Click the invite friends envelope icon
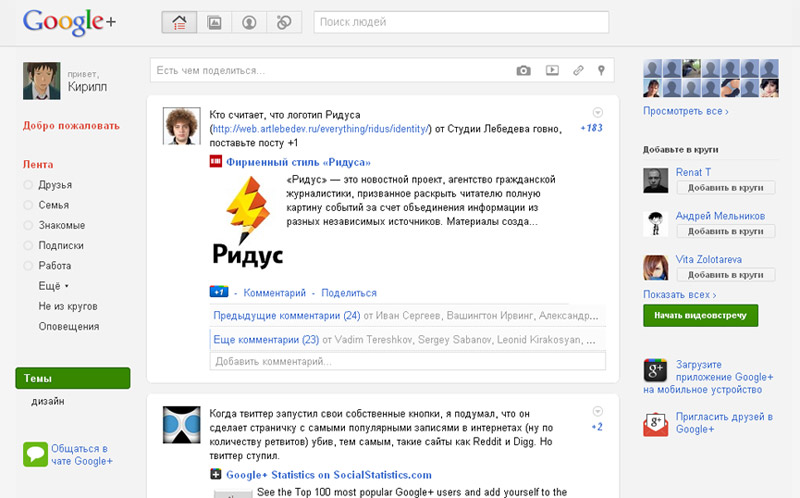The image size is (800, 498). tap(656, 425)
